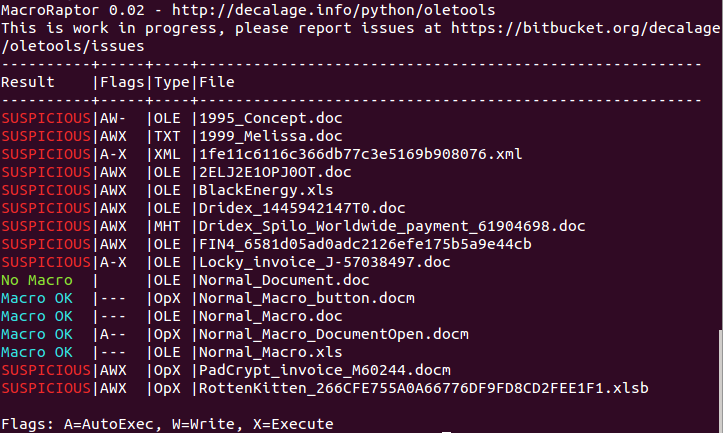Click the PadCrypt_invoice_M60244.docm filename
The width and height of the screenshot is (723, 433).
(325, 370)
